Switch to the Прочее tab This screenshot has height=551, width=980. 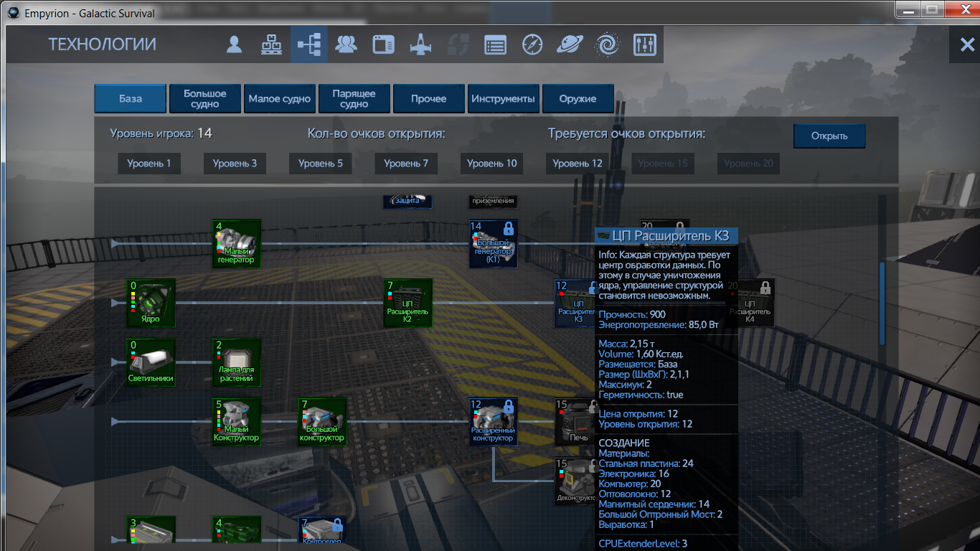429,99
